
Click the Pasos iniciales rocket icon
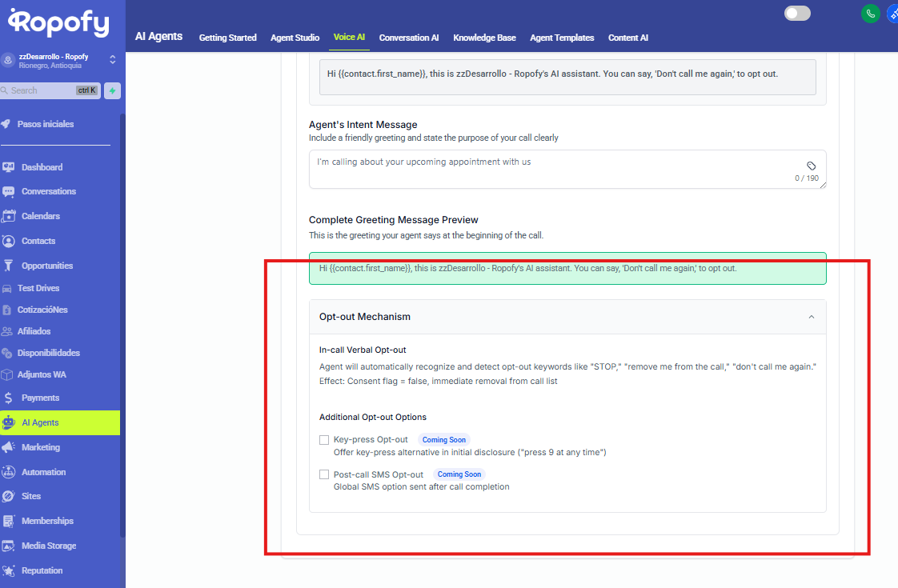(x=6, y=124)
